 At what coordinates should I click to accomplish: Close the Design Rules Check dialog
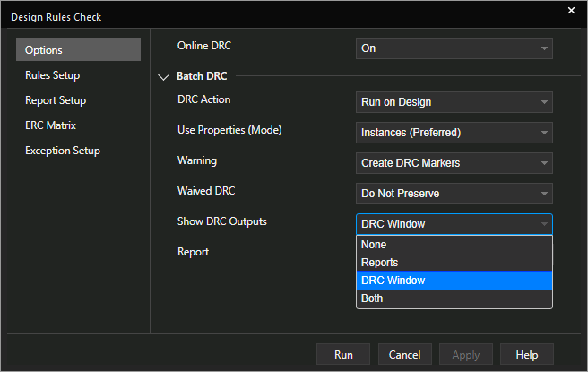(571, 11)
